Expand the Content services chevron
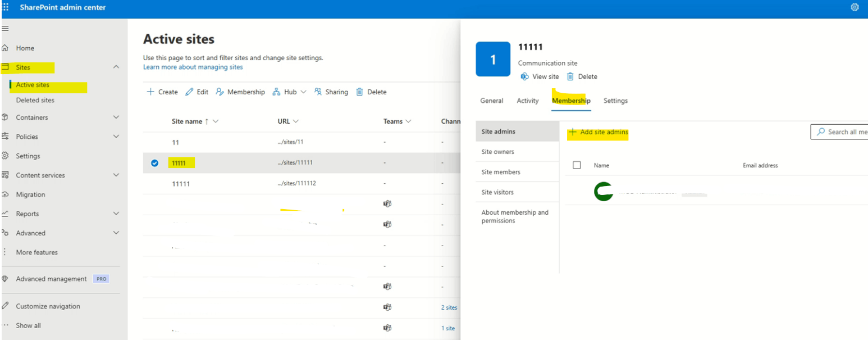This screenshot has height=340, width=868. click(116, 175)
